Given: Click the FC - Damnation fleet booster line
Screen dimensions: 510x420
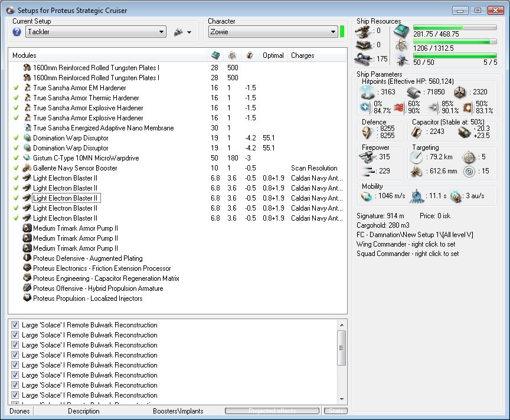Looking at the screenshot, I should (415, 235).
